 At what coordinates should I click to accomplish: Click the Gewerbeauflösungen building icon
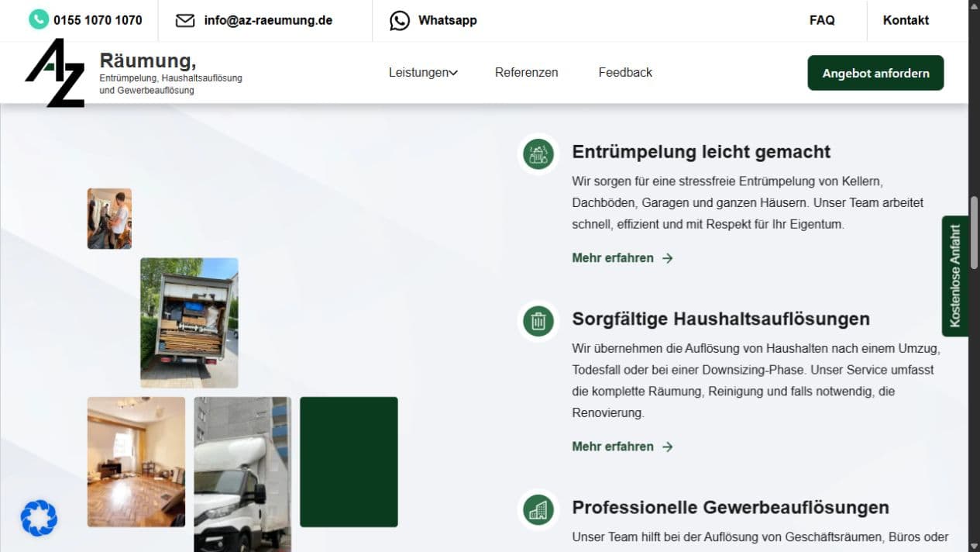coord(538,509)
